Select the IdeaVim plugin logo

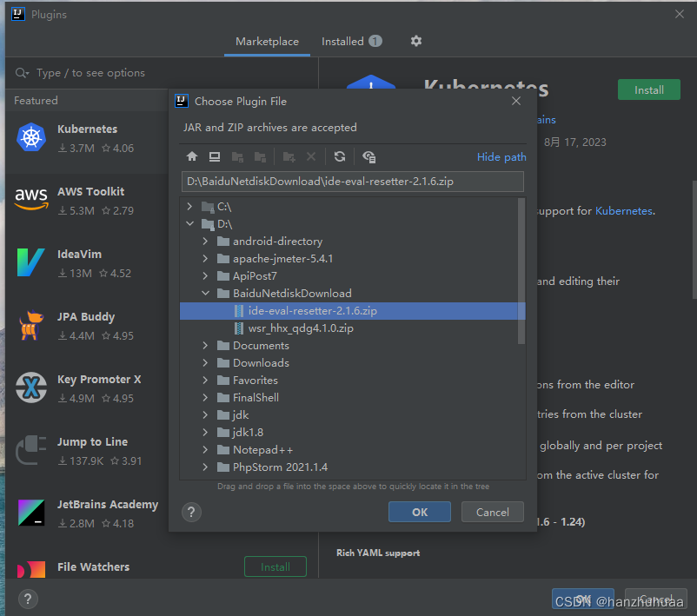(x=31, y=262)
